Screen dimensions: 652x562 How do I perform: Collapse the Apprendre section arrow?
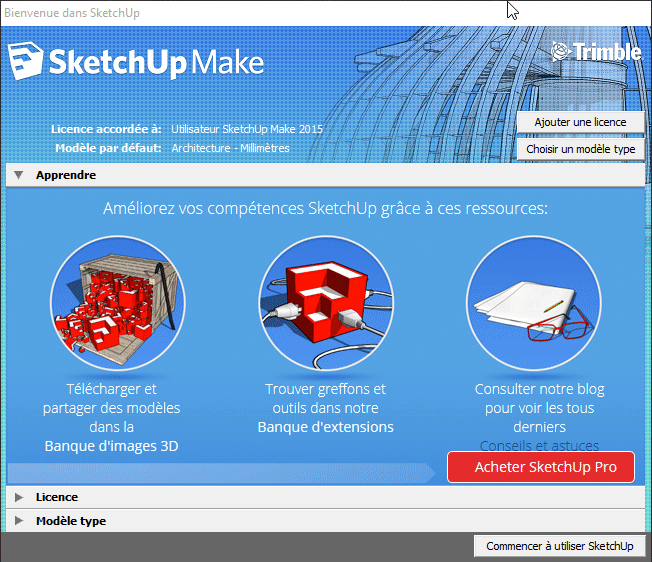coord(18,175)
